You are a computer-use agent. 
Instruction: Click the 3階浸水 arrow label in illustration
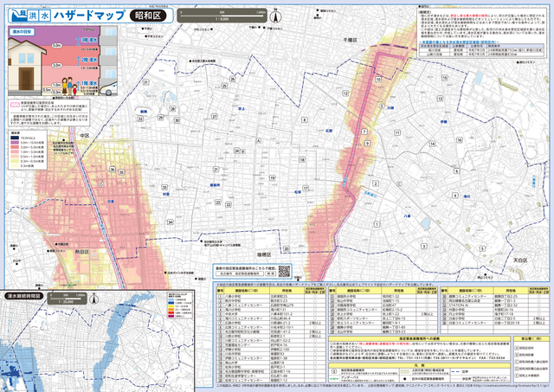point(87,41)
